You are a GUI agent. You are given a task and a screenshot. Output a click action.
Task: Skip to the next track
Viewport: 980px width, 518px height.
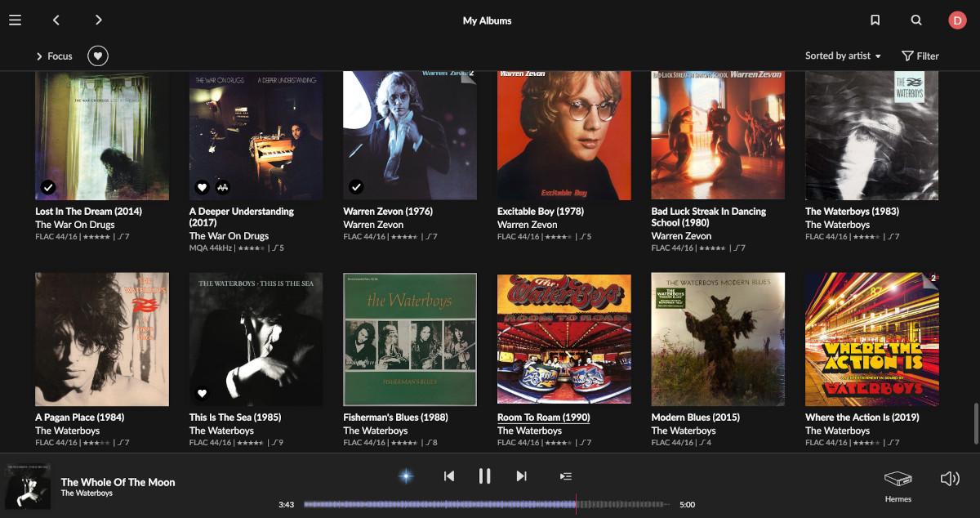(521, 476)
